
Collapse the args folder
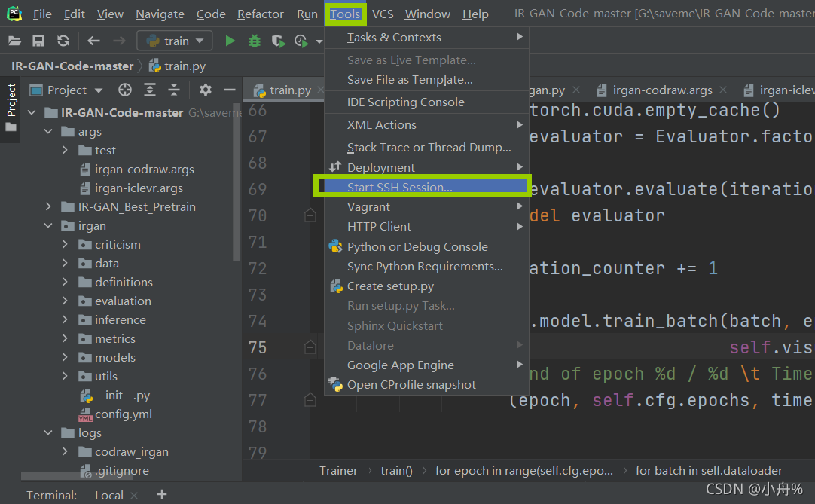(x=48, y=132)
